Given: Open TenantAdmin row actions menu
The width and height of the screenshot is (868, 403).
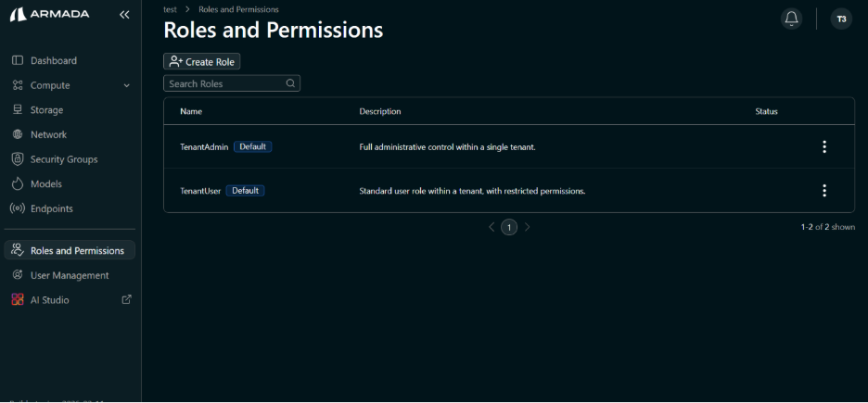Looking at the screenshot, I should point(823,146).
